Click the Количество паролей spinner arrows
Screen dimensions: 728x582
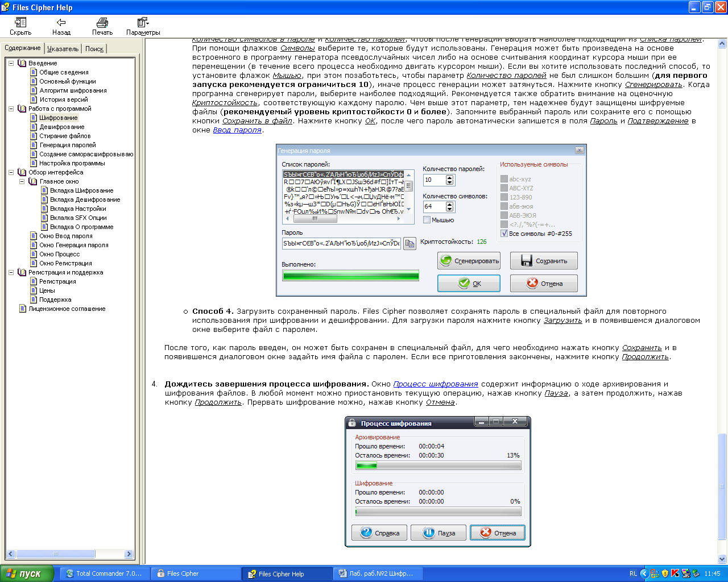click(450, 180)
